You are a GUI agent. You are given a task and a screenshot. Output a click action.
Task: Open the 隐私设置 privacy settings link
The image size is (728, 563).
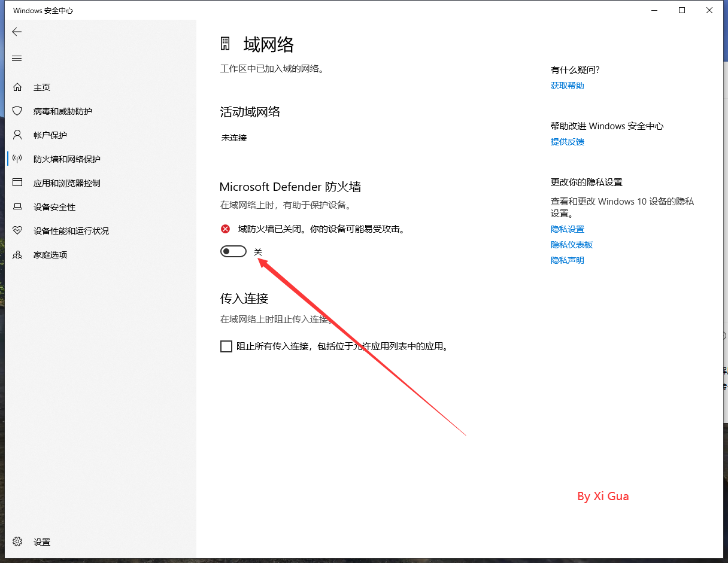[567, 229]
